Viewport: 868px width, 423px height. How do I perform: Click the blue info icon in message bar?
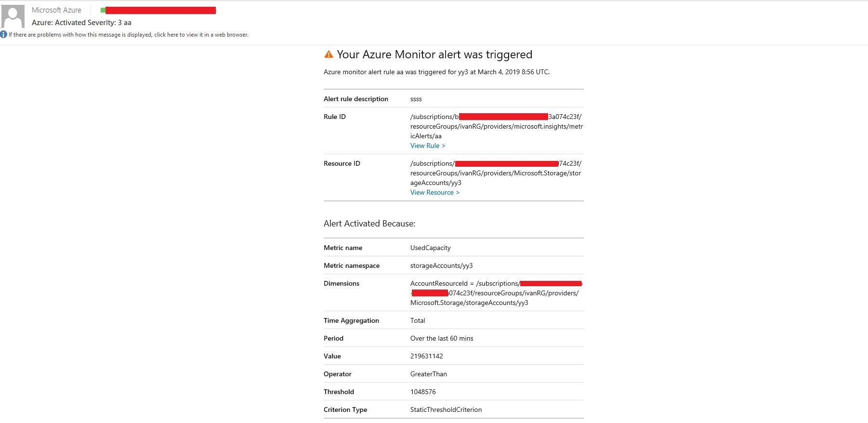pos(4,34)
